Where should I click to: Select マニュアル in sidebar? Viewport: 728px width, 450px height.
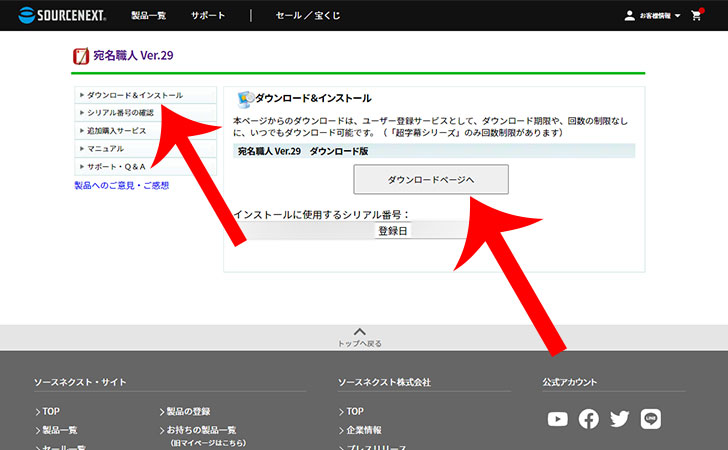145,149
